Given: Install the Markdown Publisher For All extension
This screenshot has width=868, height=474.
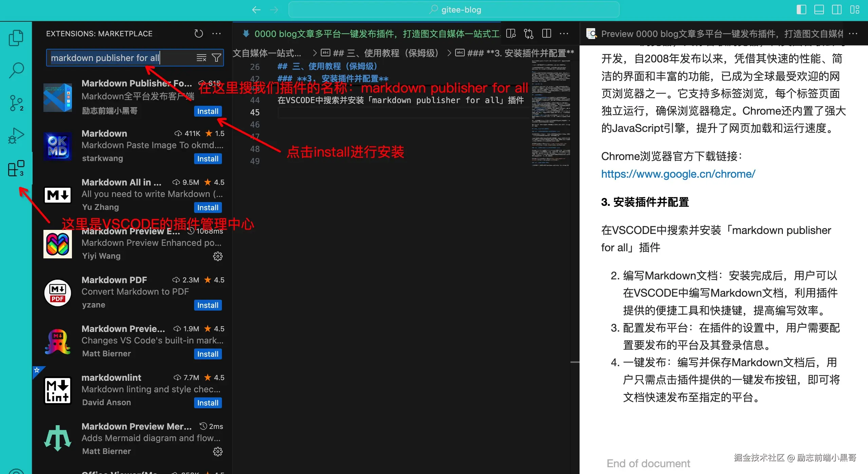Looking at the screenshot, I should pyautogui.click(x=207, y=111).
